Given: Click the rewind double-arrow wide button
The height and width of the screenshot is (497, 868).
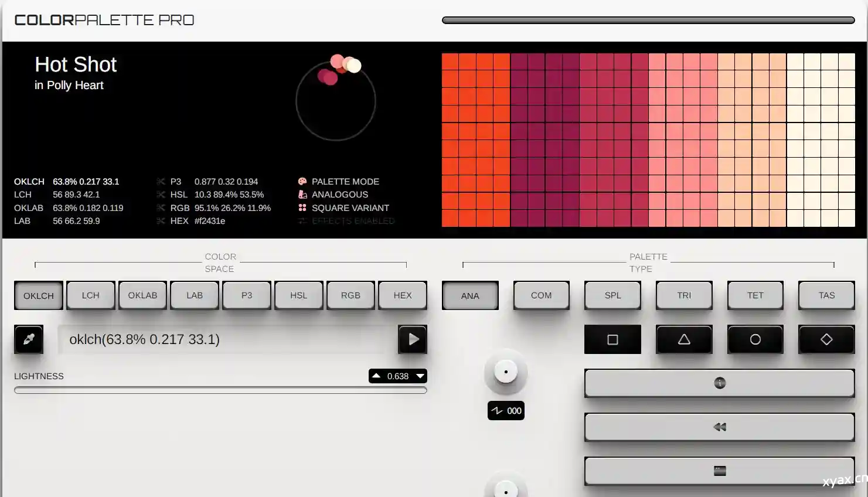Looking at the screenshot, I should [719, 427].
